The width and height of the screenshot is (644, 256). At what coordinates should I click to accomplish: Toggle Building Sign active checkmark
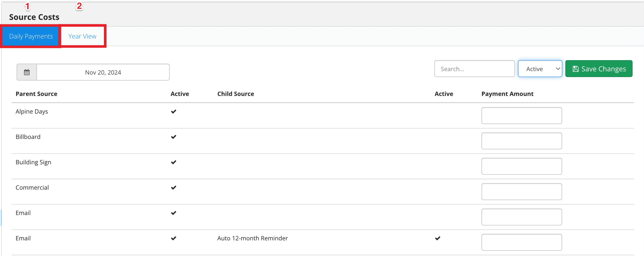[173, 162]
